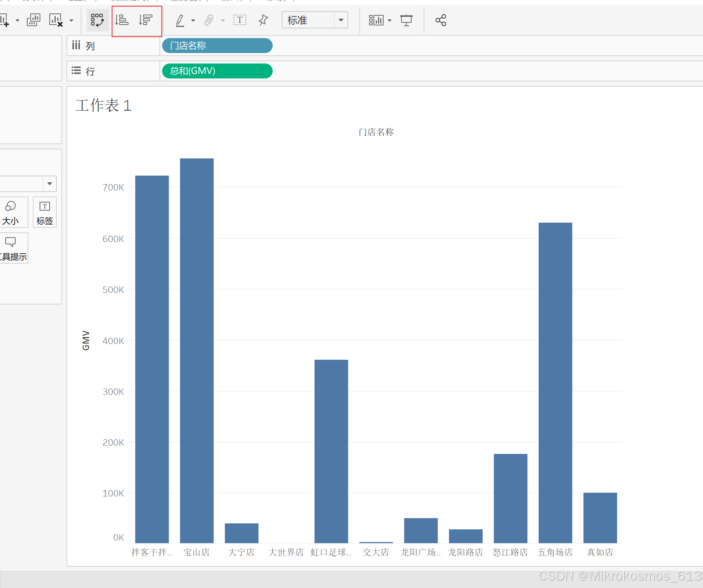Screen dimensions: 703x588
Task: Click the show/hide cards icon
Action: (376, 20)
